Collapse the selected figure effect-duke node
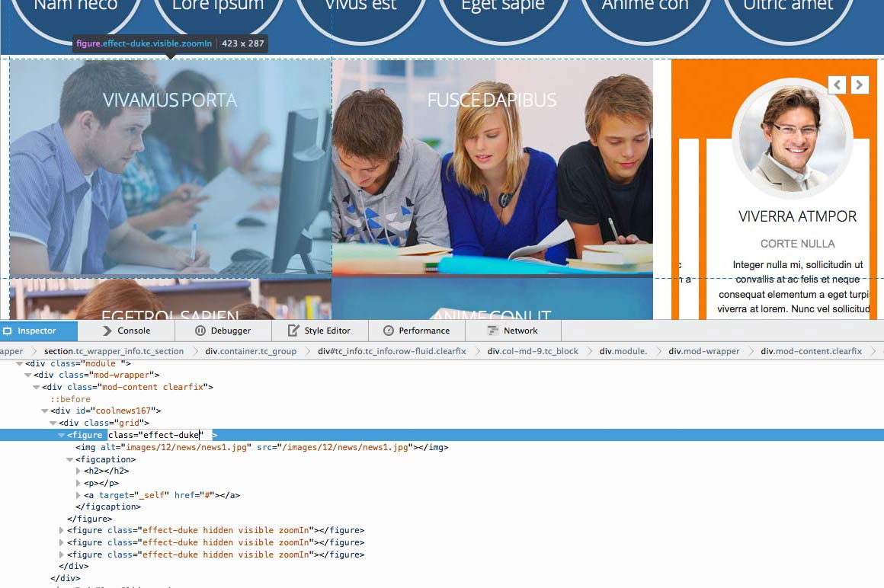Image resolution: width=884 pixels, height=588 pixels. 62,436
